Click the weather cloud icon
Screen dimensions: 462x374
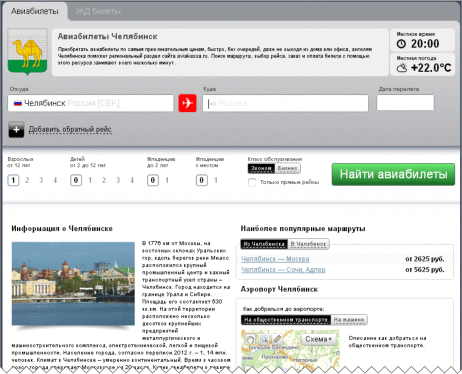coord(402,68)
